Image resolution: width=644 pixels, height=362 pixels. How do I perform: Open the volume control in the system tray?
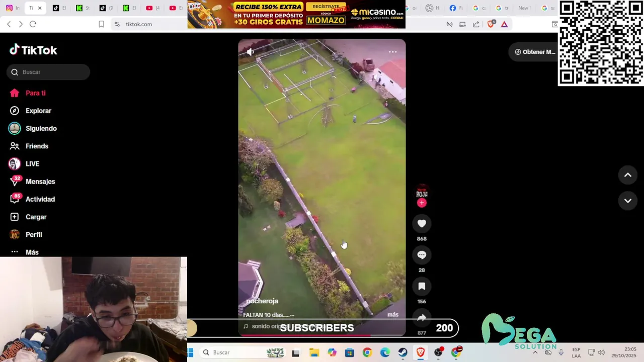pos(601,352)
